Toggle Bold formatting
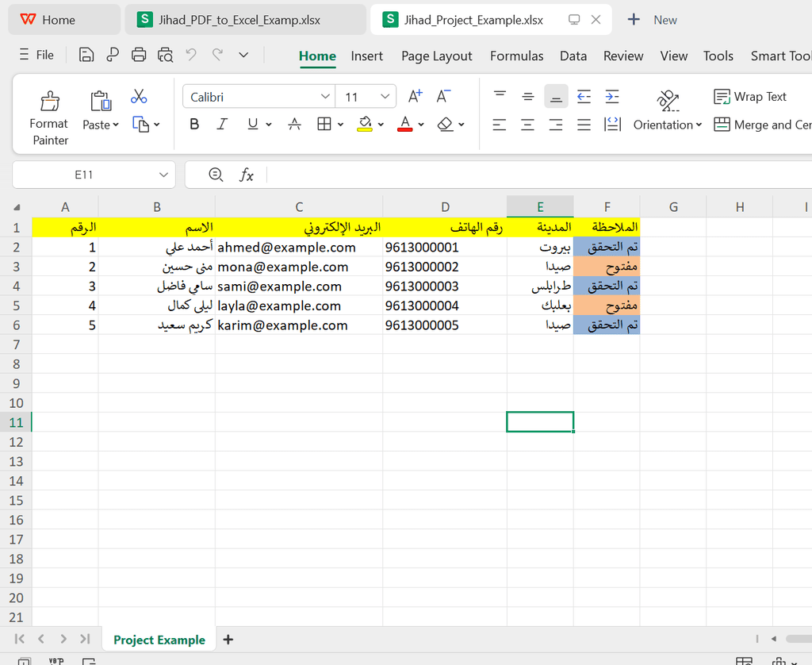Screen dimensions: 812x665 (194, 125)
